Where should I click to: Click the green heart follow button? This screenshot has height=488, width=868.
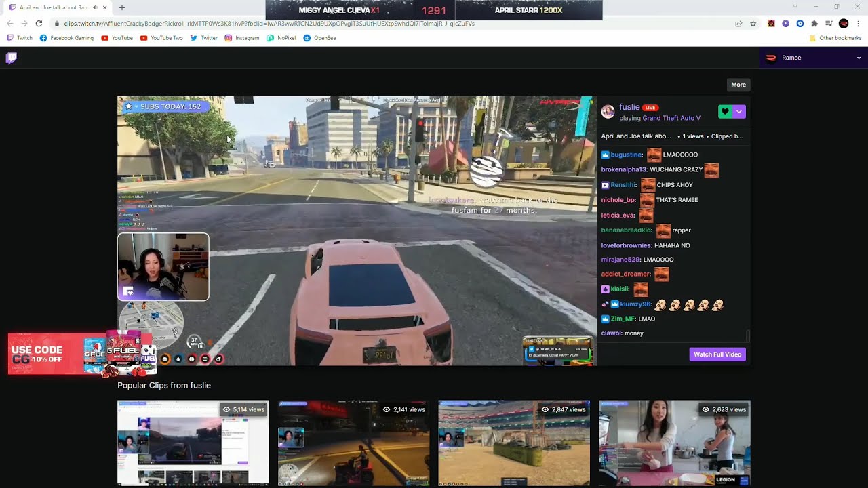pyautogui.click(x=725, y=112)
